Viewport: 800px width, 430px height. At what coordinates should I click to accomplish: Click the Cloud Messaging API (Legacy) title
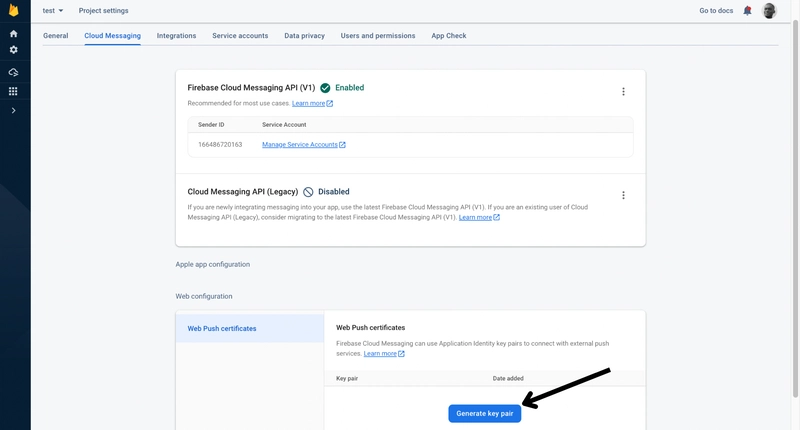coord(243,192)
